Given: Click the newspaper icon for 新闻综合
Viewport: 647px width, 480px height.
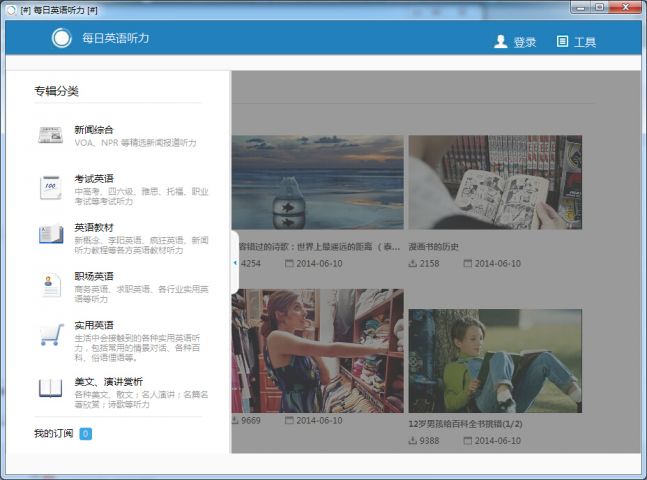Looking at the screenshot, I should (x=50, y=136).
